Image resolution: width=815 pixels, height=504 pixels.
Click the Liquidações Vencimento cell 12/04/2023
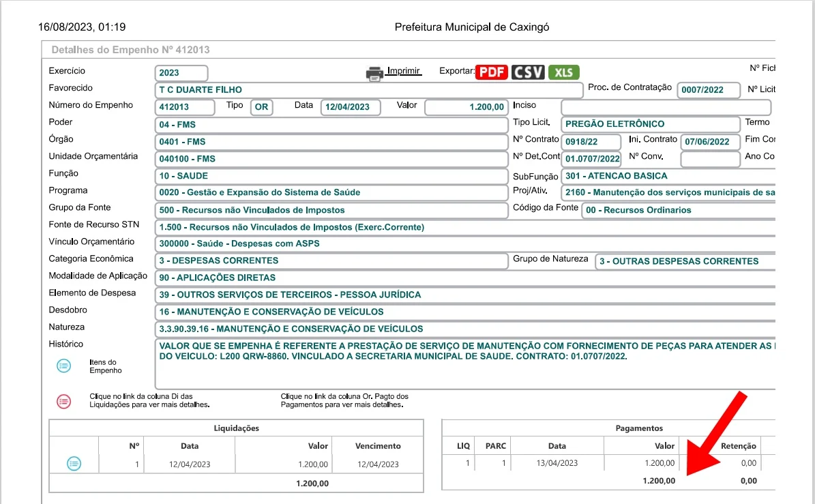pyautogui.click(x=378, y=464)
